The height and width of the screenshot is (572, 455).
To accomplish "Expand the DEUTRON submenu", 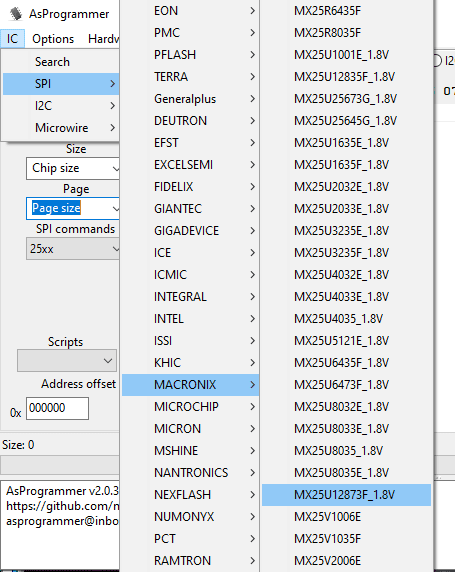I will pos(190,120).
